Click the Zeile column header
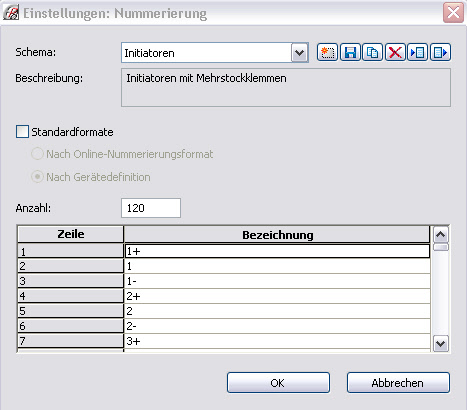The height and width of the screenshot is (410, 467). coord(71,234)
